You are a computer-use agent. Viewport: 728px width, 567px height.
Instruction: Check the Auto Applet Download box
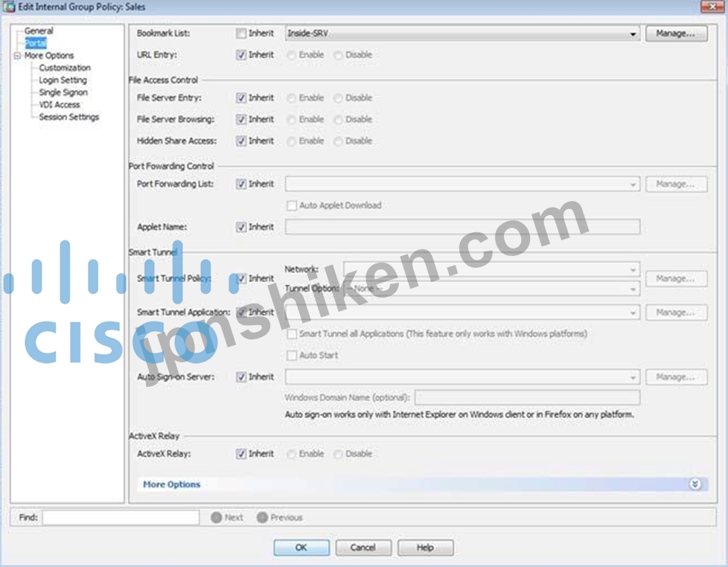click(x=292, y=205)
